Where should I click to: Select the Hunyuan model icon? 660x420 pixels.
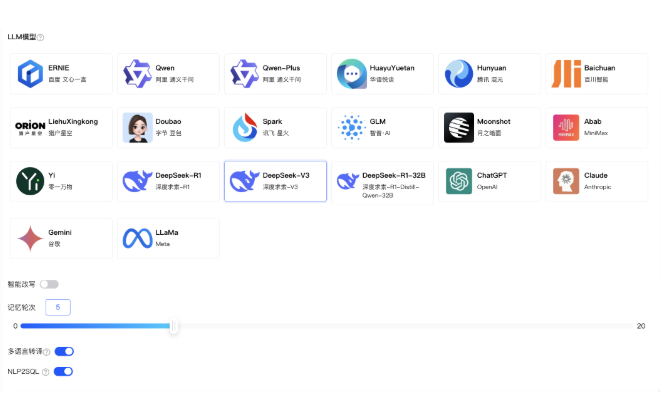[459, 73]
